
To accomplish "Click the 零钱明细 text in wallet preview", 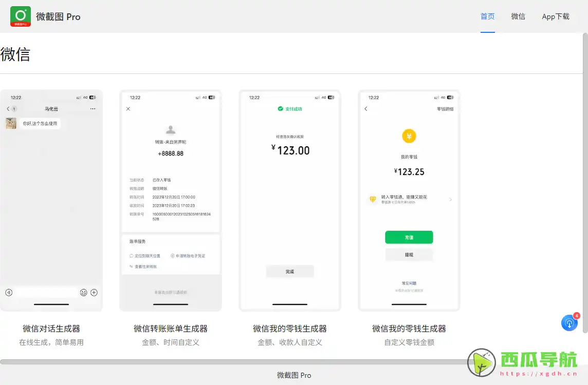I will (x=445, y=109).
